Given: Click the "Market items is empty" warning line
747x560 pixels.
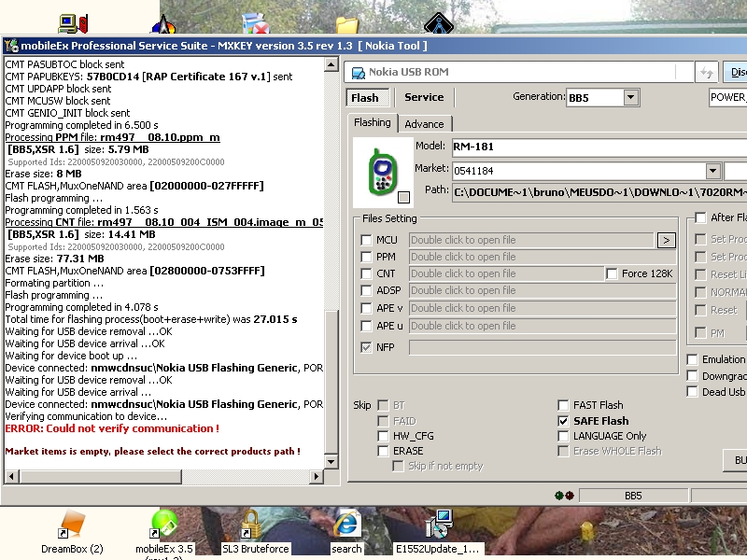Looking at the screenshot, I should pos(153,452).
